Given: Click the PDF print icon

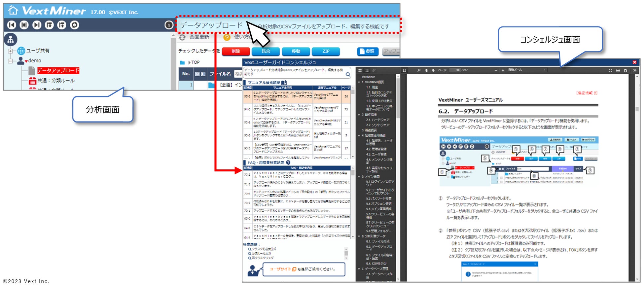Looking at the screenshot, I should pos(618,70).
